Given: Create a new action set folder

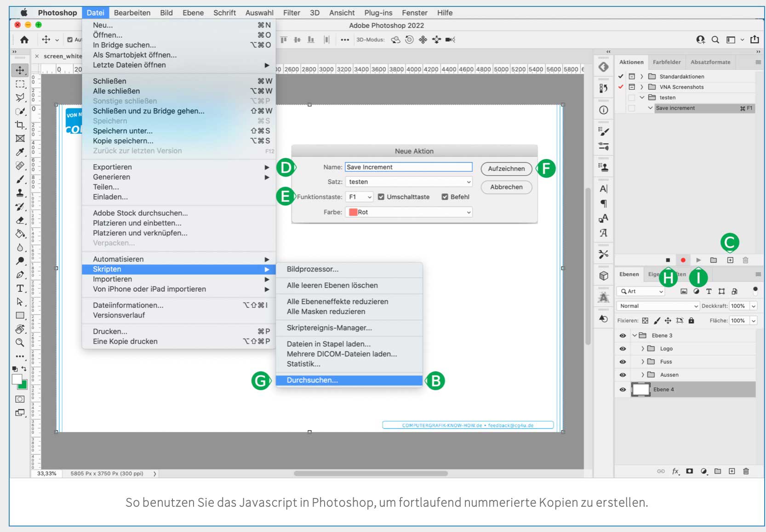Looking at the screenshot, I should [x=714, y=260].
